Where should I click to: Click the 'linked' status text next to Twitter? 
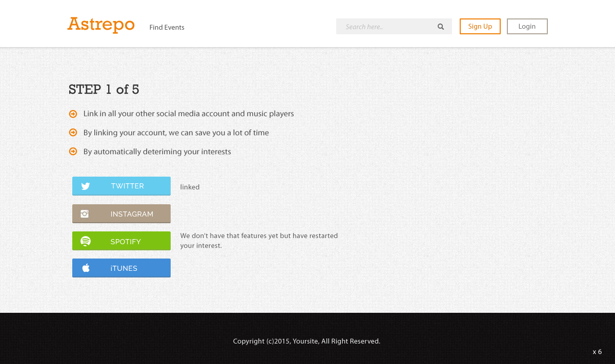[190, 187]
